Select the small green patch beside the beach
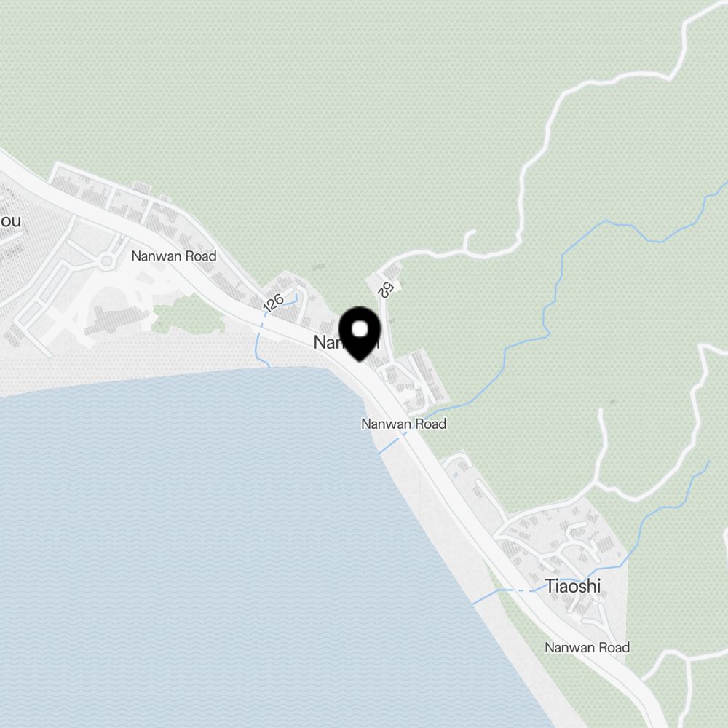This screenshot has width=728, height=728. point(188,314)
